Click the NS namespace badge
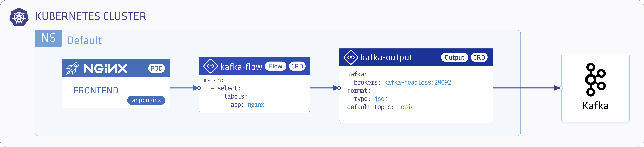644x147 pixels. pyautogui.click(x=48, y=38)
